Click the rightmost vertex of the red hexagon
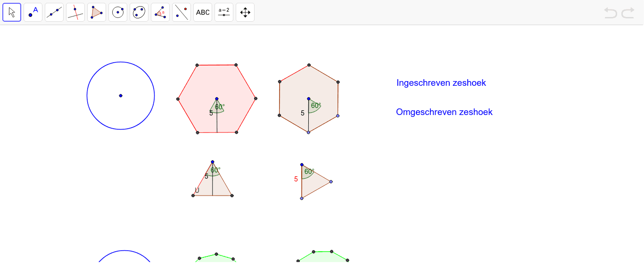This screenshot has height=263, width=644. (256, 99)
